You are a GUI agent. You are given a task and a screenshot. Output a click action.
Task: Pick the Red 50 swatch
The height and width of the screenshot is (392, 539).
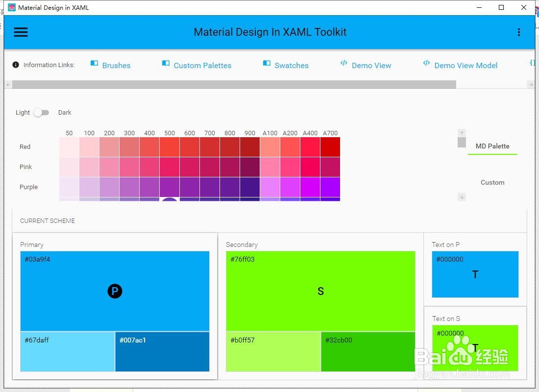(69, 147)
